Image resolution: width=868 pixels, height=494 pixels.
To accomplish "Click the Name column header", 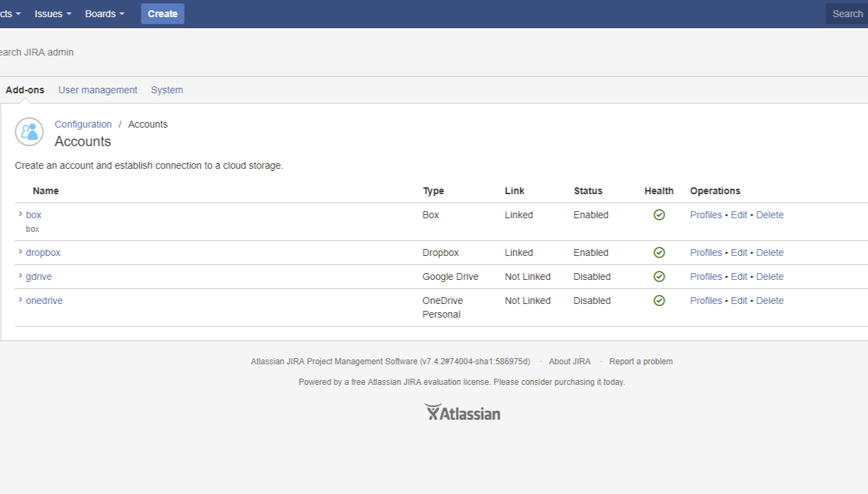I will tap(46, 191).
